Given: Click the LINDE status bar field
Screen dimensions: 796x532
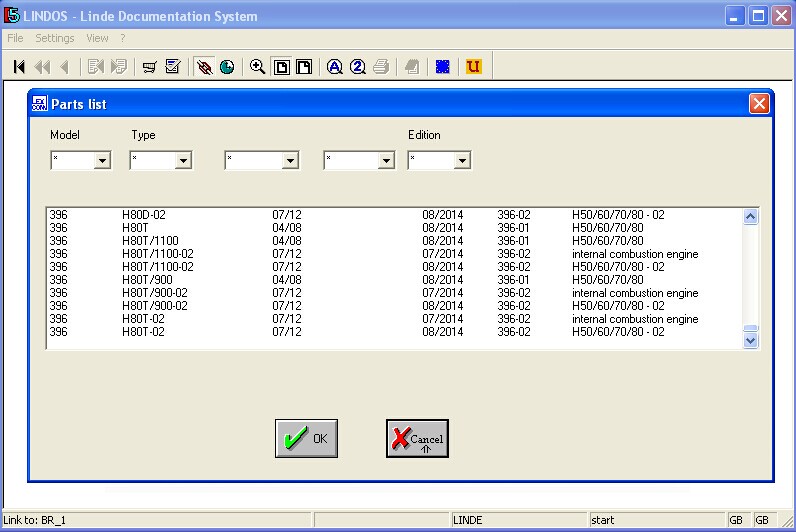Looking at the screenshot, I should point(519,520).
